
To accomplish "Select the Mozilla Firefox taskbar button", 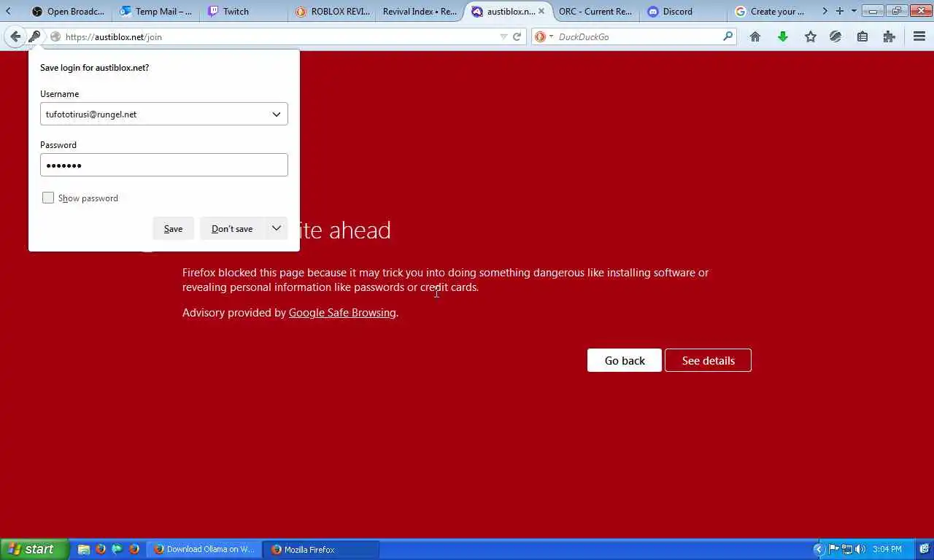I will tap(322, 549).
